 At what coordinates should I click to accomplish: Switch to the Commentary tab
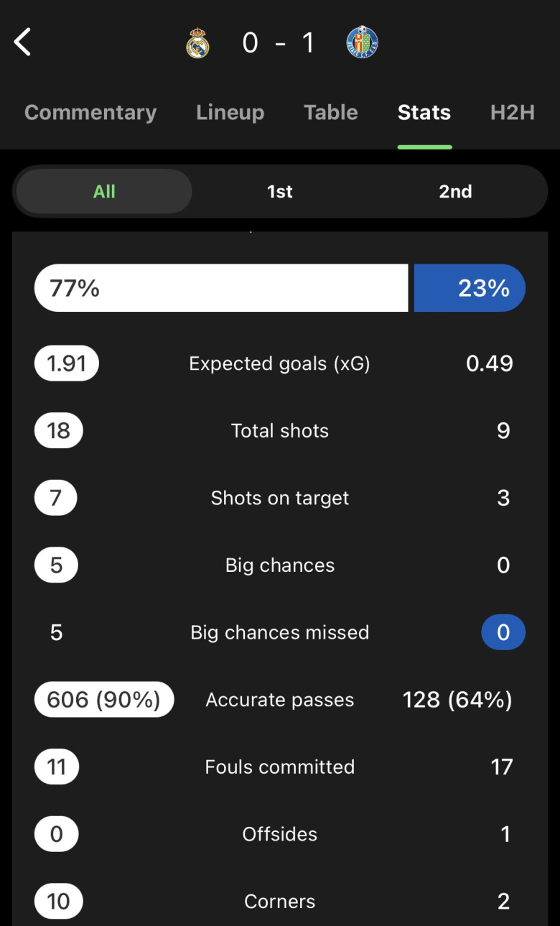(x=90, y=113)
